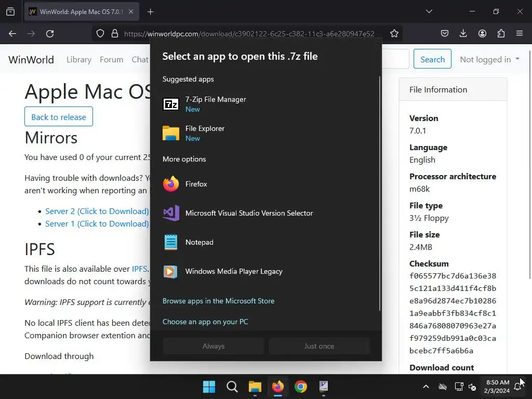Click the WinWorld site logo text
532x399 pixels.
(31, 60)
